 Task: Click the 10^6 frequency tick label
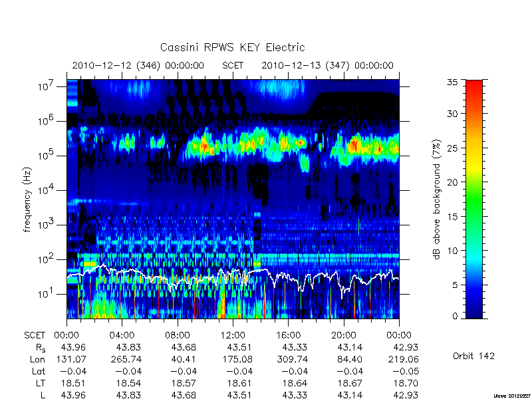[47, 121]
